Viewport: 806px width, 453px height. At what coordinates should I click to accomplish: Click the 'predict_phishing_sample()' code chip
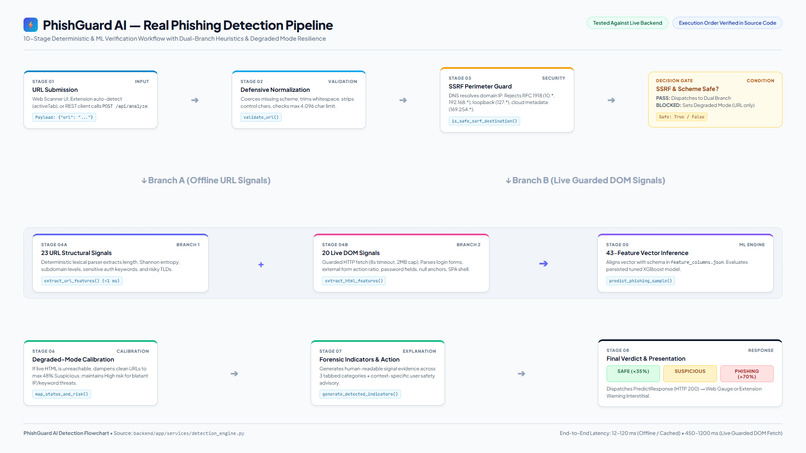pos(640,281)
